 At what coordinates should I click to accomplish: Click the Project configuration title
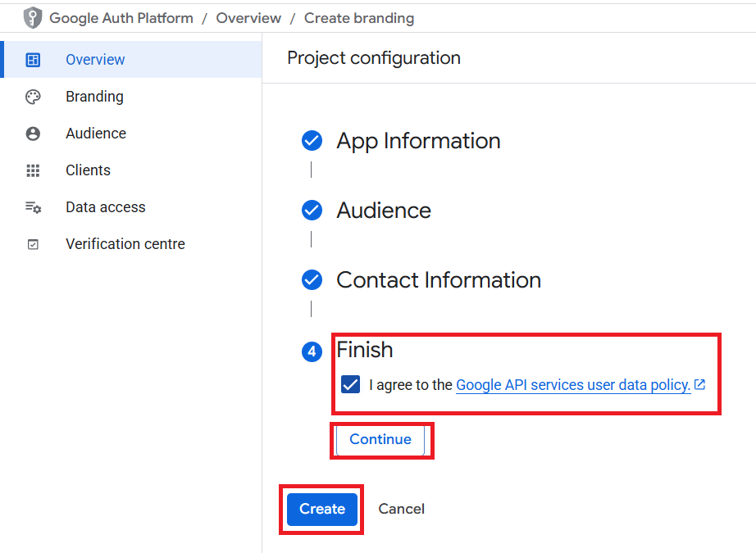click(x=374, y=58)
